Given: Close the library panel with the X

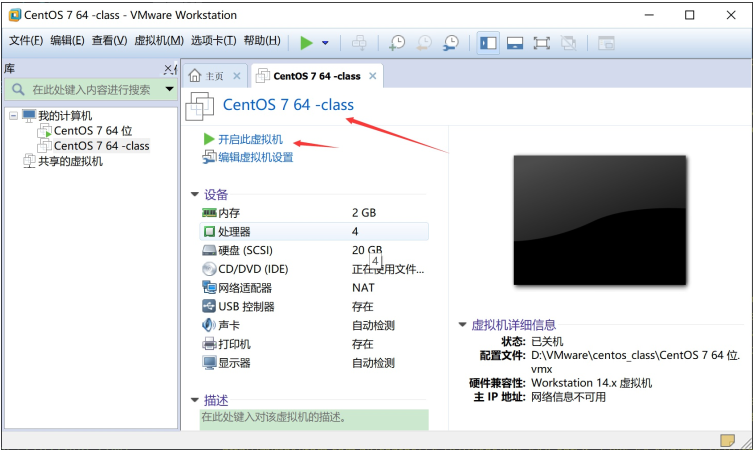Looking at the screenshot, I should (x=169, y=69).
